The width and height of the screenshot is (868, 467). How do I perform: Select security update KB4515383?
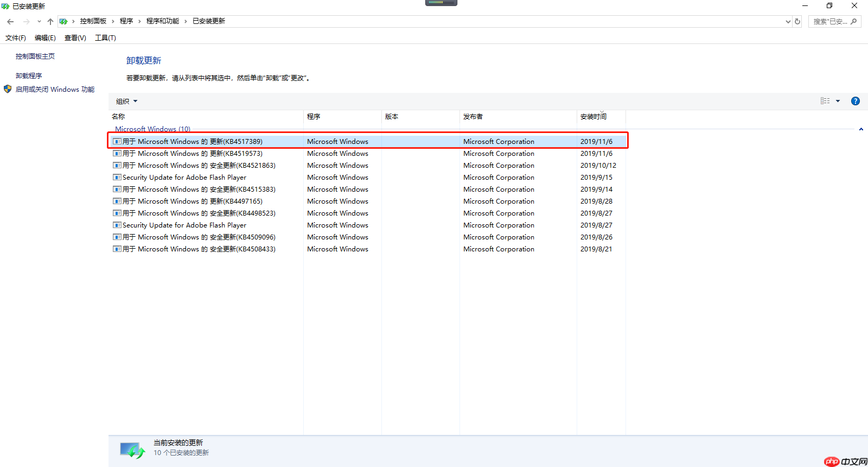click(368, 190)
